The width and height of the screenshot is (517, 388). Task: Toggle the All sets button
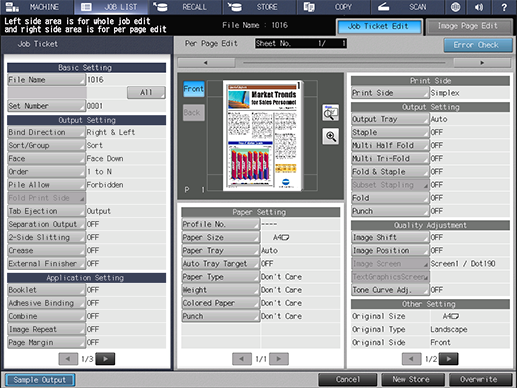[x=146, y=92]
